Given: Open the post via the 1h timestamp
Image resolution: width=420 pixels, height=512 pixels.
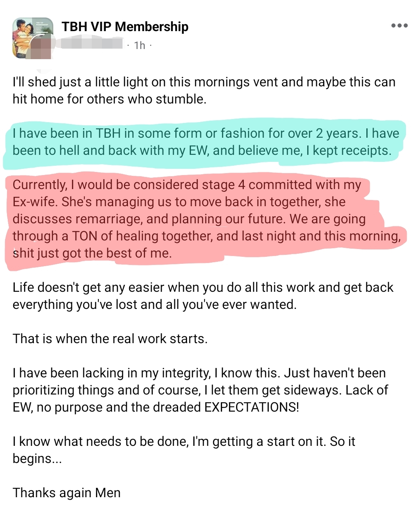Looking at the screenshot, I should tap(139, 46).
